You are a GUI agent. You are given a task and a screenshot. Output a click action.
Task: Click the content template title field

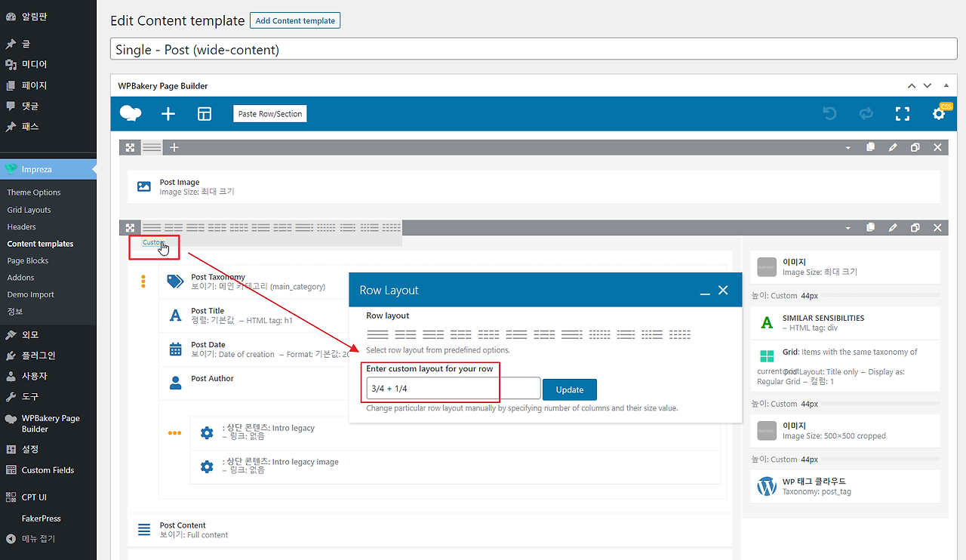534,50
